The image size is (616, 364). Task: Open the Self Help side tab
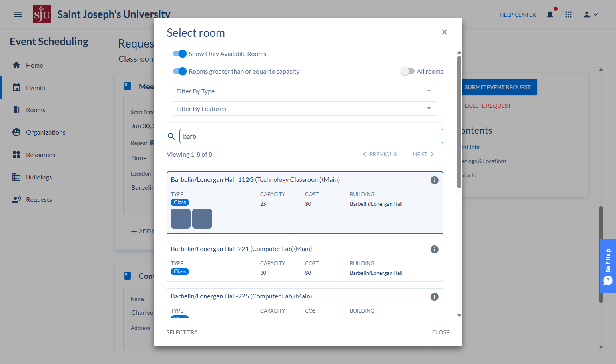[x=608, y=266]
